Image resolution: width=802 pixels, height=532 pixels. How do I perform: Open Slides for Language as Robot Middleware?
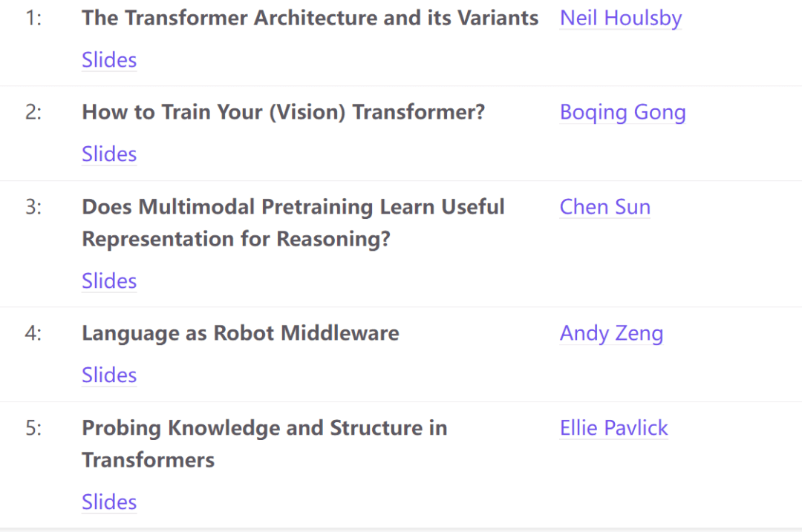tap(108, 375)
